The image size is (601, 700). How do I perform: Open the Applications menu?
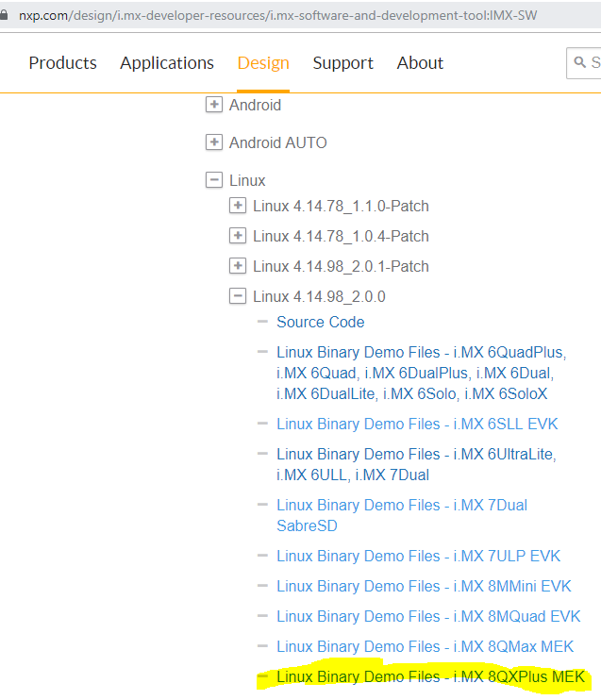point(167,63)
